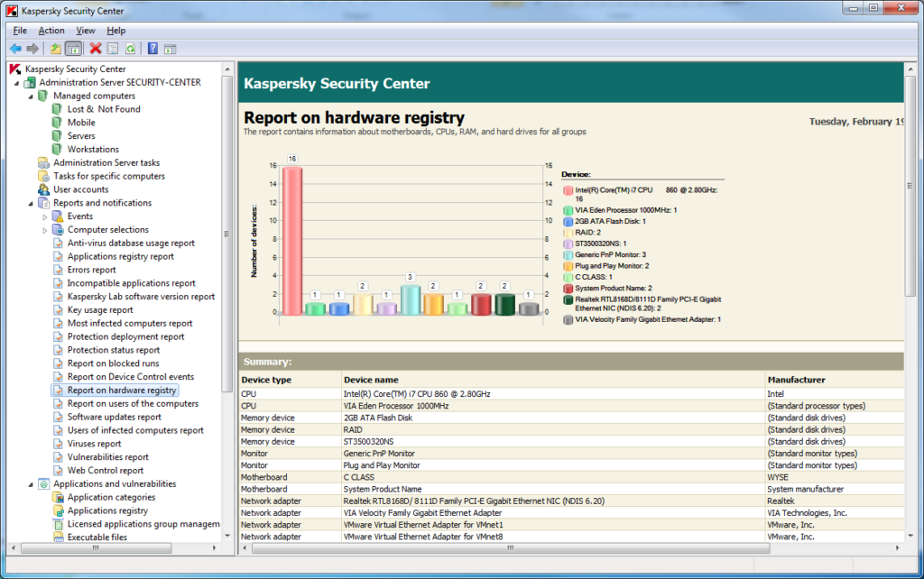
Task: Click the blue 2GB ATA Flash Disk legend swatch
Action: [x=568, y=222]
